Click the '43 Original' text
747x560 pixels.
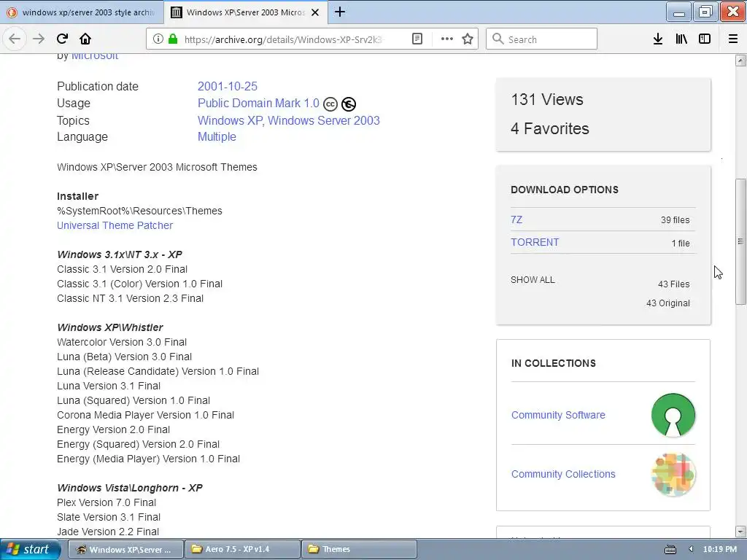pyautogui.click(x=668, y=303)
